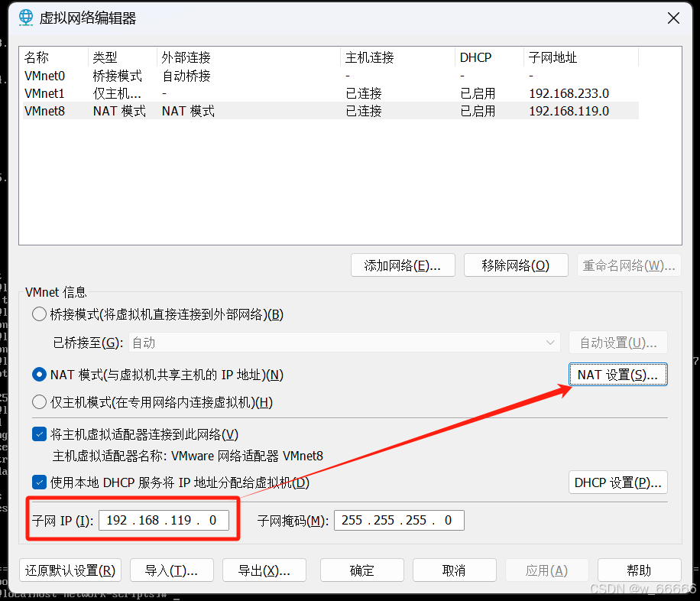Viewport: 700px width, 601px height.
Task: Click the 子网 IP input field
Action: click(164, 520)
